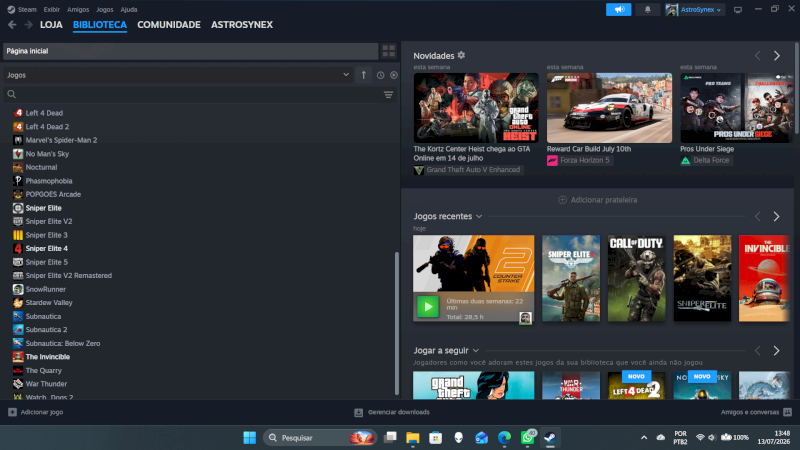Toggle sort direction arrow in library
This screenshot has width=800, height=450.
coord(364,75)
